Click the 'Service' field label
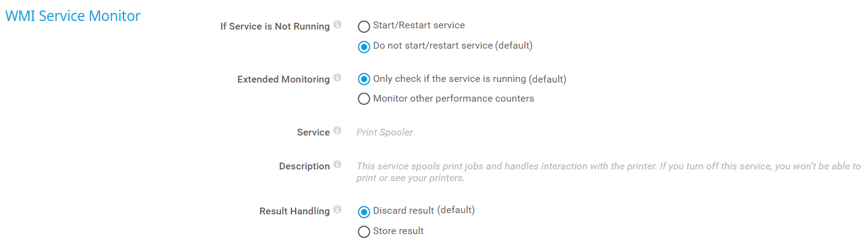This screenshot has height=247, width=868. (314, 132)
